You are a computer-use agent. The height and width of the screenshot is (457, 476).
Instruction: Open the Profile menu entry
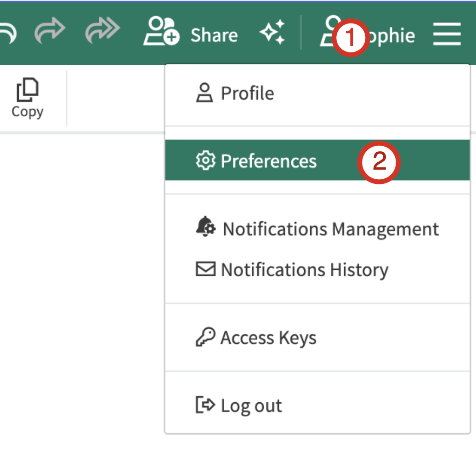(247, 93)
